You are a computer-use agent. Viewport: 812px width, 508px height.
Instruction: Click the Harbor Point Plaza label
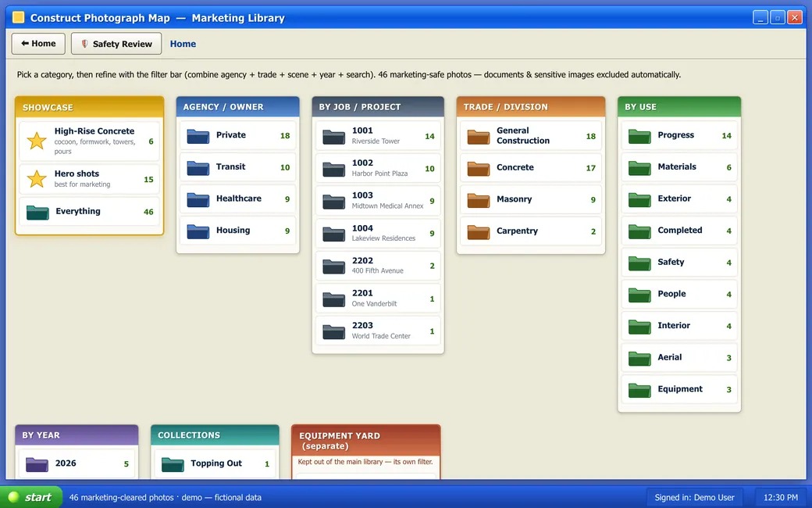(379, 174)
